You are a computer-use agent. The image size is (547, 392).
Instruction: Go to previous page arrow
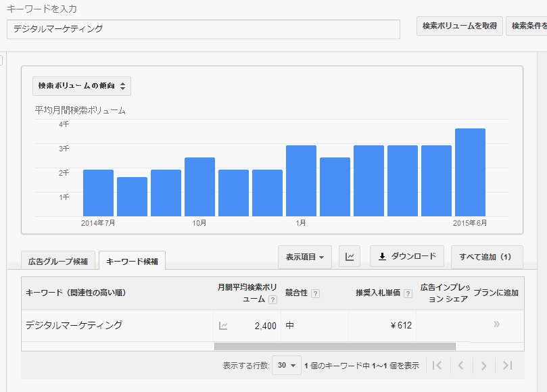[x=461, y=366]
